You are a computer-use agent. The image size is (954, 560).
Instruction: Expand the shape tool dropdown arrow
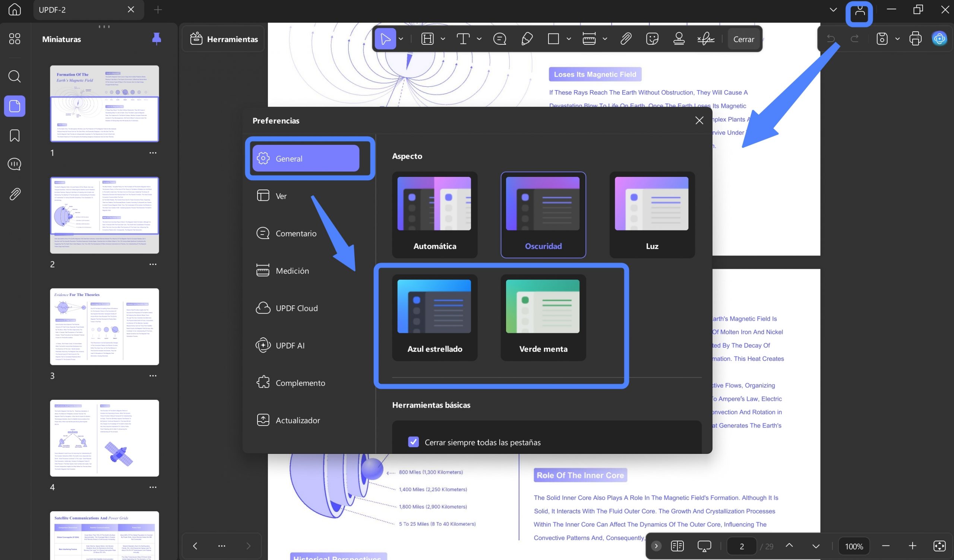[569, 39]
